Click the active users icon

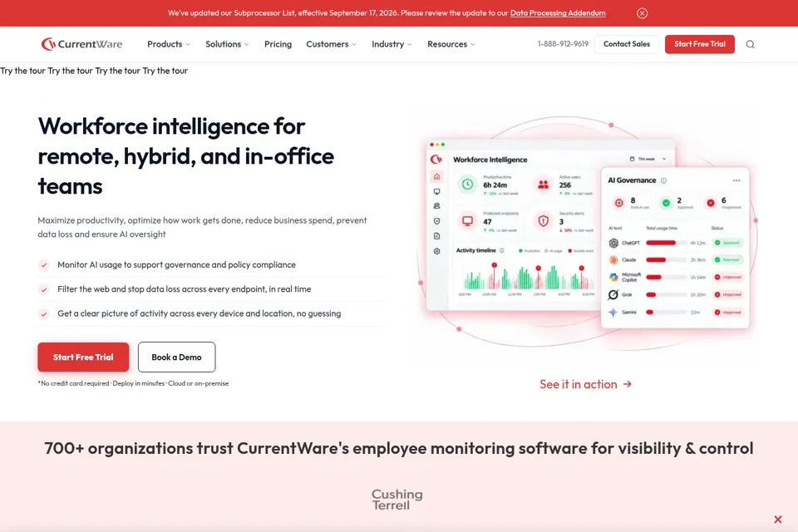(x=543, y=185)
